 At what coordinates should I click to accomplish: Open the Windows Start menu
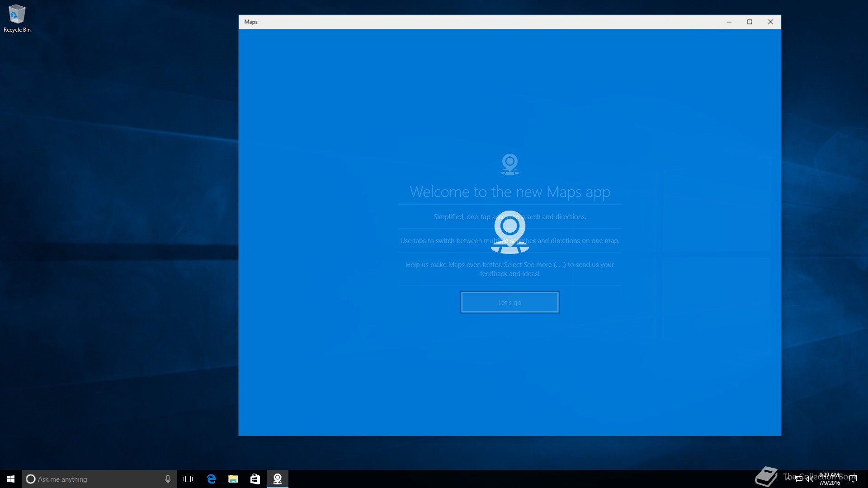click(x=11, y=479)
